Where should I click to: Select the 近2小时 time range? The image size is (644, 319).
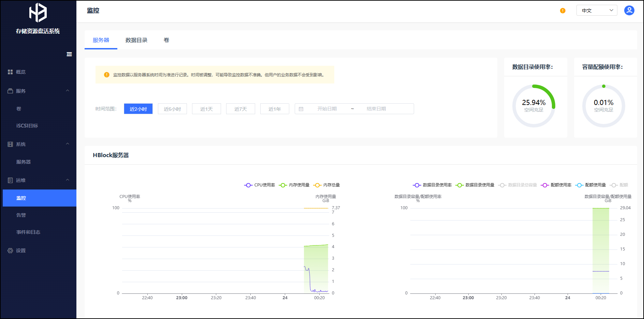click(x=138, y=109)
